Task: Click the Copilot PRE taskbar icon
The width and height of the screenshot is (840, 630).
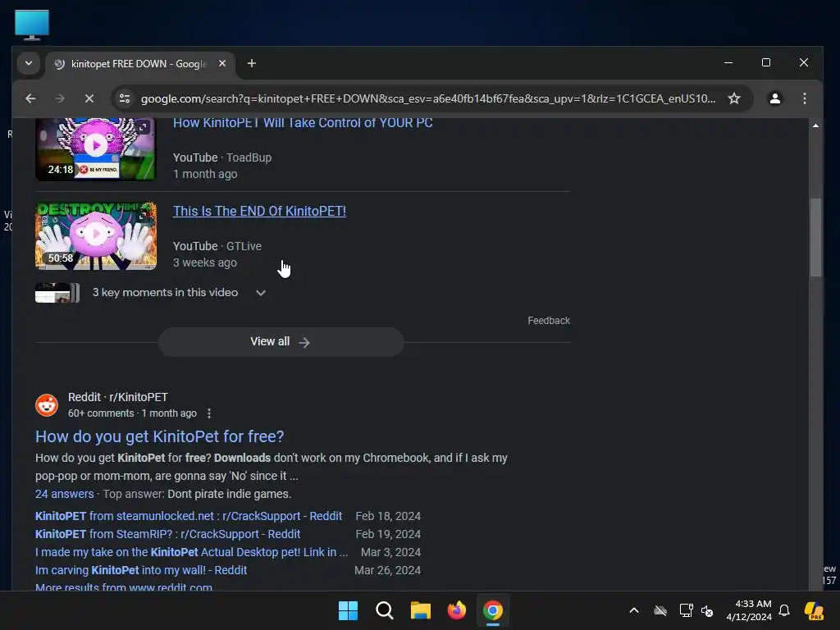Action: coord(815,610)
